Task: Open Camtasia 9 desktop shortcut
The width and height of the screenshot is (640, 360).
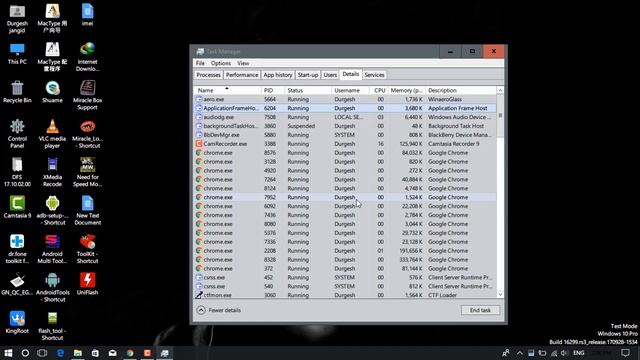Action: click(17, 207)
